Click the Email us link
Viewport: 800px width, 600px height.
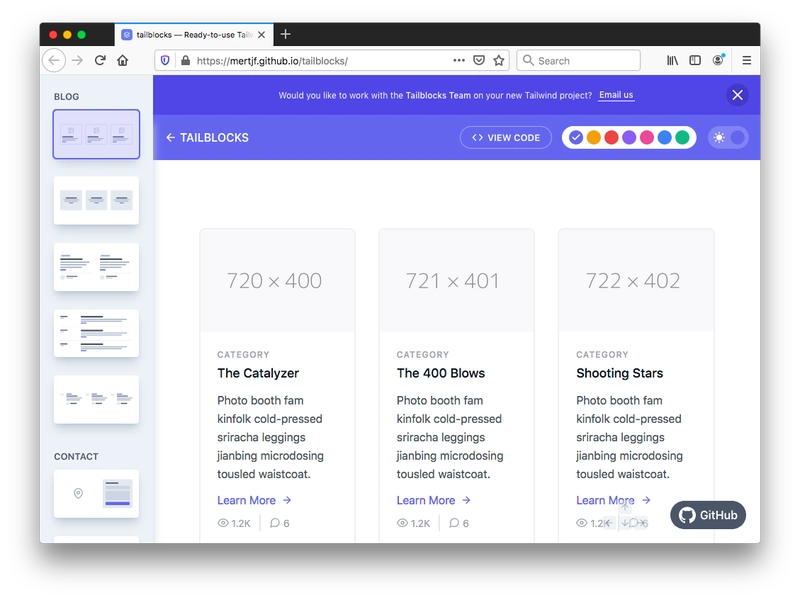click(x=616, y=95)
